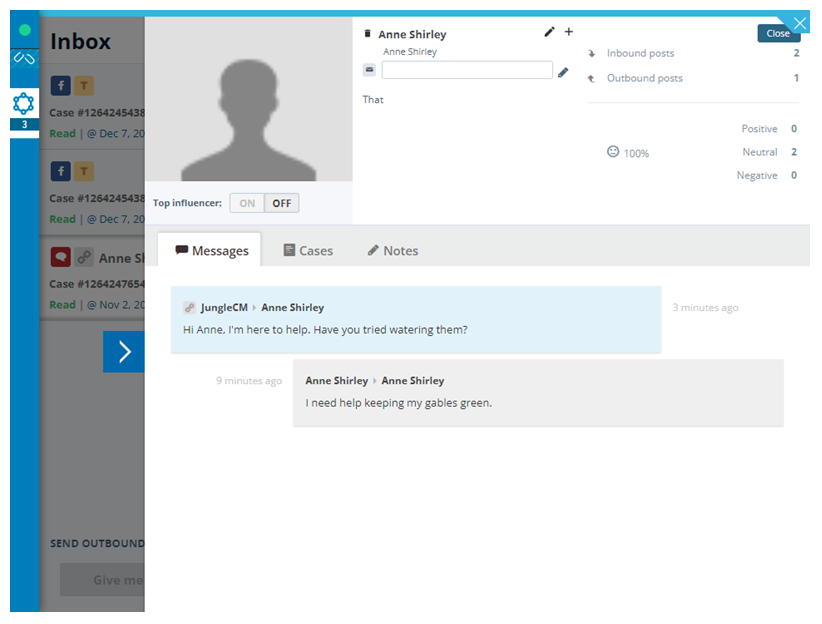Switch to the Cases tab

click(308, 251)
